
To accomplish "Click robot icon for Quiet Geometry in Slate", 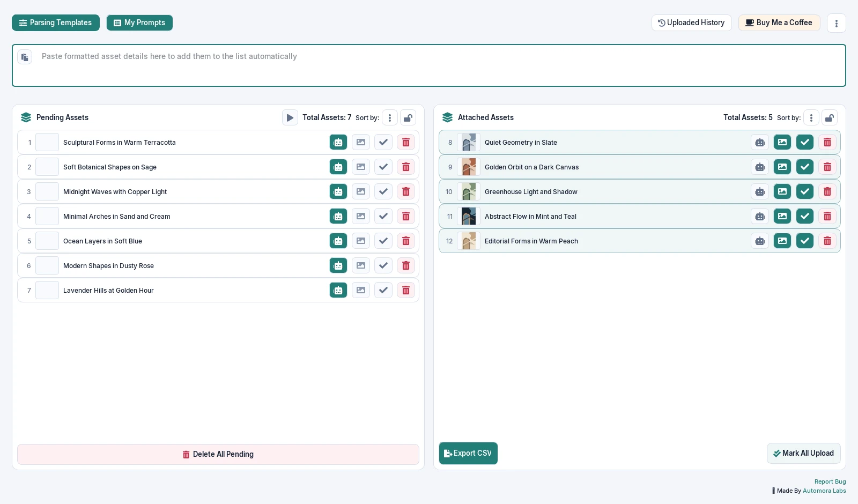I will click(760, 142).
